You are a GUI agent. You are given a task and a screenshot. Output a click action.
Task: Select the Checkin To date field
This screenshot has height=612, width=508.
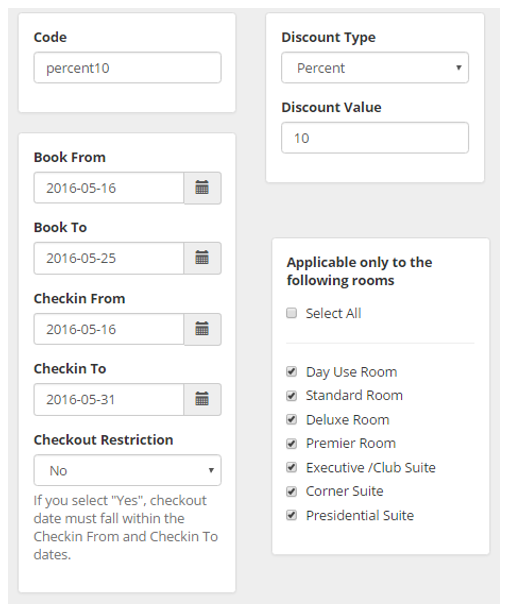109,399
